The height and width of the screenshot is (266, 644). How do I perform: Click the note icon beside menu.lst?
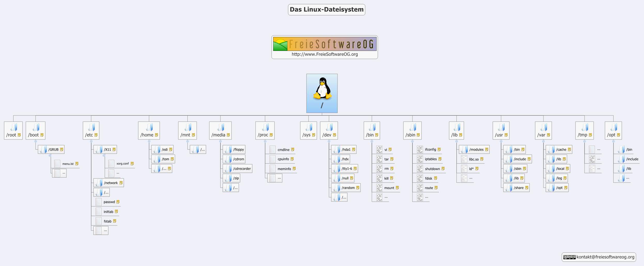[x=77, y=164]
